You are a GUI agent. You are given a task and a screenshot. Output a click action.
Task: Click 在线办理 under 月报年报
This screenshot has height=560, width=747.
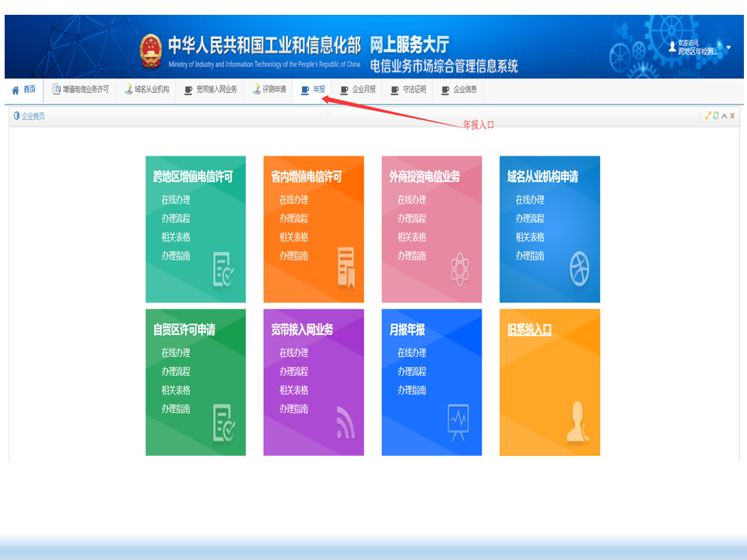(412, 353)
